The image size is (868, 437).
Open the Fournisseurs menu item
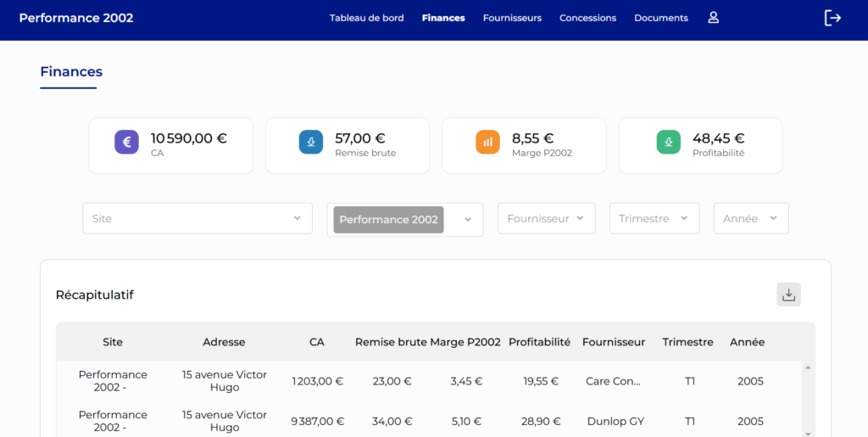point(512,18)
